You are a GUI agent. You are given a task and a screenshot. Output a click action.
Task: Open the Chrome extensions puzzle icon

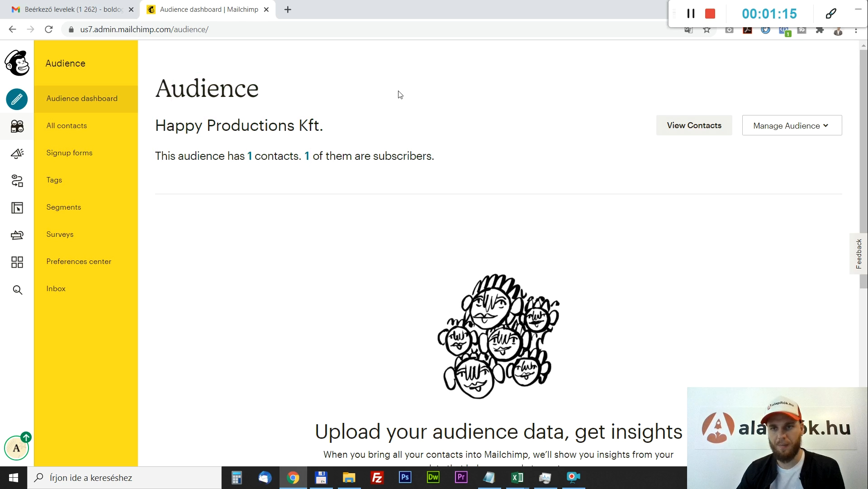click(x=820, y=30)
